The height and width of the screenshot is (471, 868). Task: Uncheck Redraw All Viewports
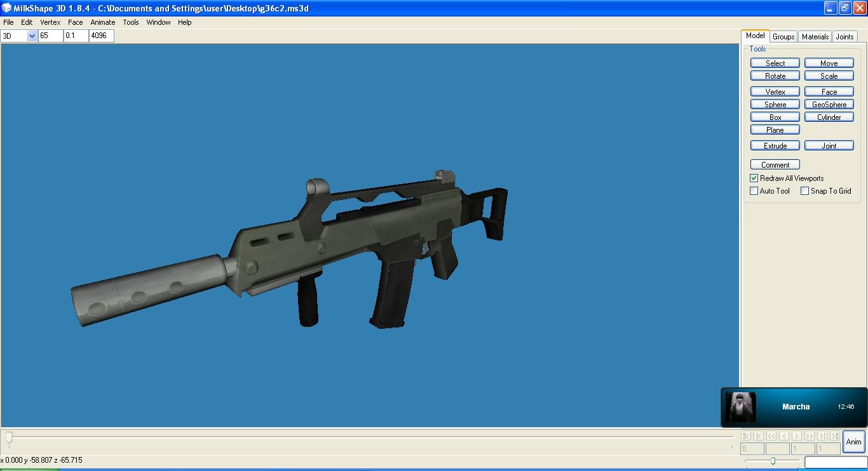(754, 178)
